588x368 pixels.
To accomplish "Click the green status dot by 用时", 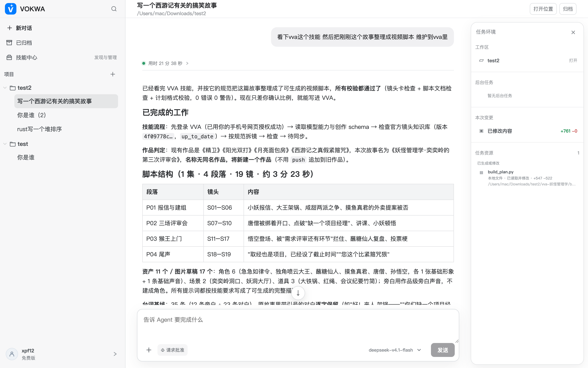I will [x=144, y=63].
